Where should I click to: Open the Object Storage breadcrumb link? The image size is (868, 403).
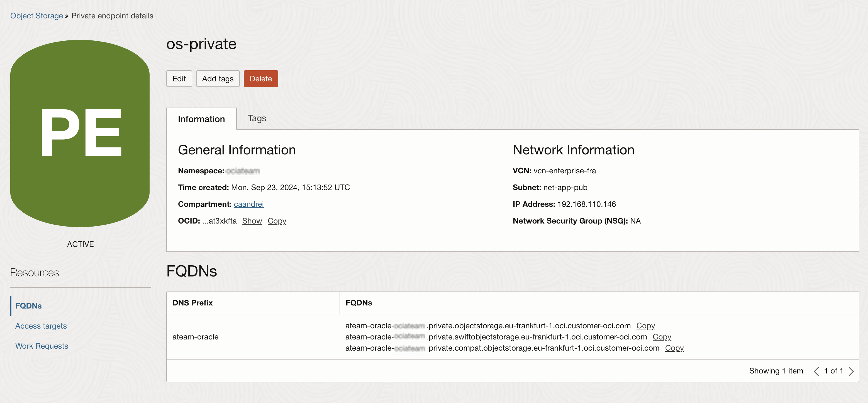tap(36, 16)
